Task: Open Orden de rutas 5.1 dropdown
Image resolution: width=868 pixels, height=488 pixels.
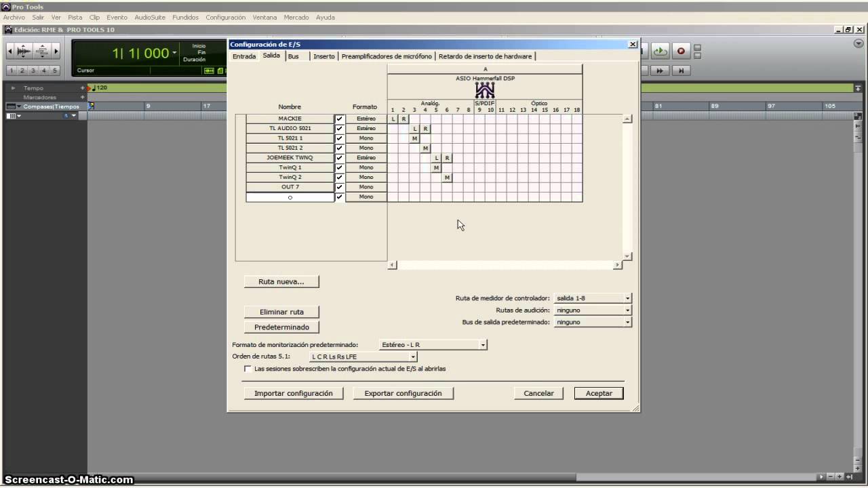Action: [363, 357]
